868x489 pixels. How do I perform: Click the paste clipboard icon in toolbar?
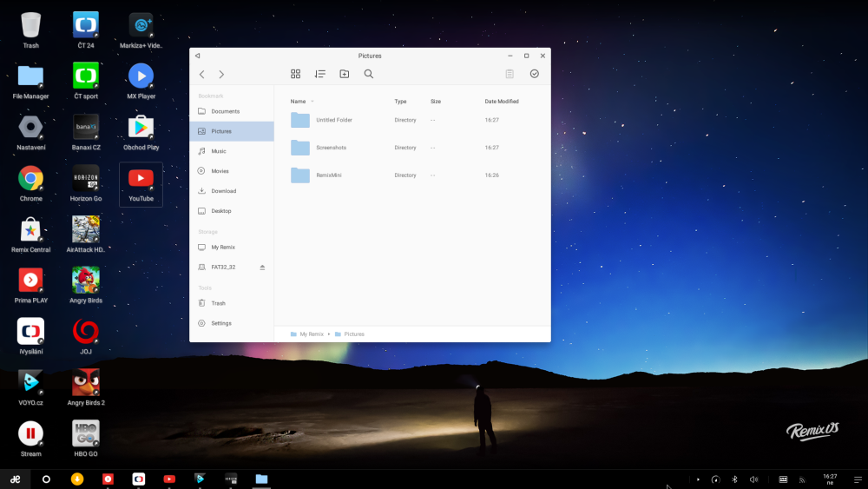pyautogui.click(x=510, y=74)
